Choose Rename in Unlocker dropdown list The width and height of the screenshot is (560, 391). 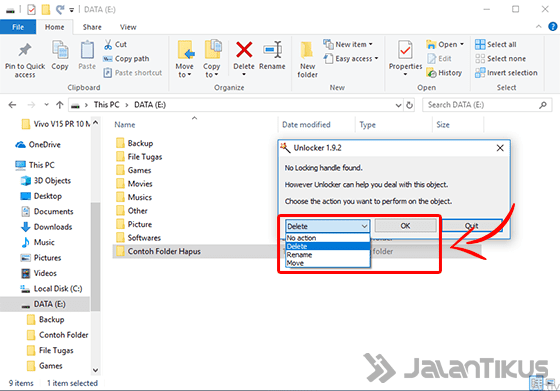tap(328, 255)
